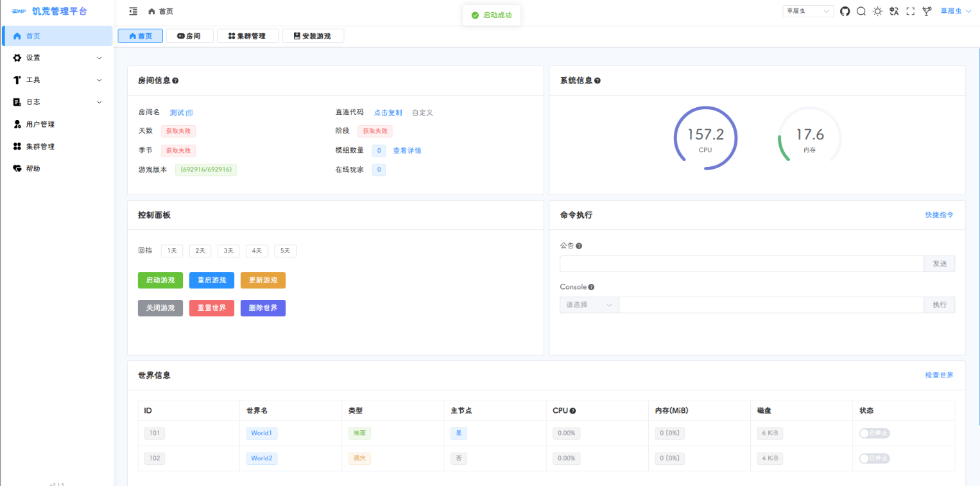Open 查看详情 mod details link

click(x=408, y=151)
